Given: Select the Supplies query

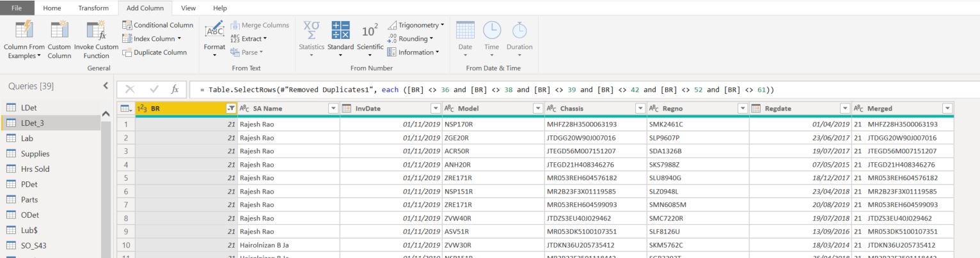Looking at the screenshot, I should click(51, 154).
